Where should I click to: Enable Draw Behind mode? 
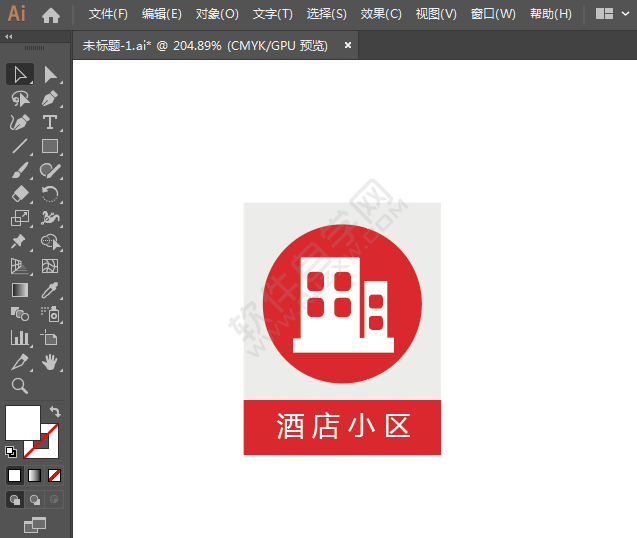coord(35,499)
